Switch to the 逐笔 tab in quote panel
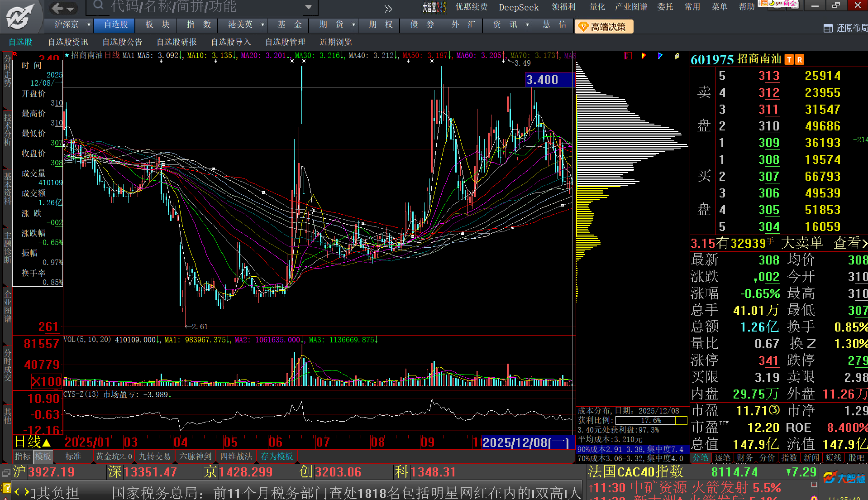This screenshot has height=500, width=868. (722, 458)
